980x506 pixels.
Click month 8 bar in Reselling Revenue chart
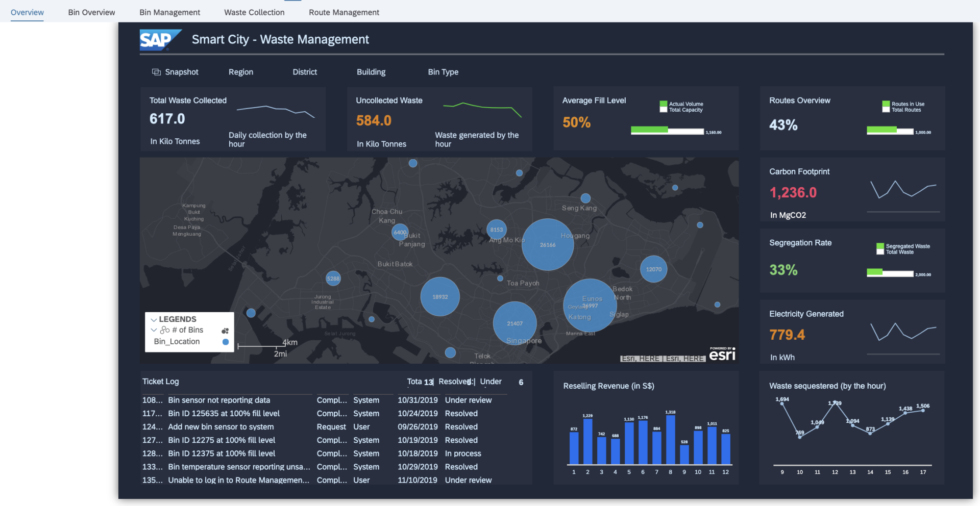[670, 440]
